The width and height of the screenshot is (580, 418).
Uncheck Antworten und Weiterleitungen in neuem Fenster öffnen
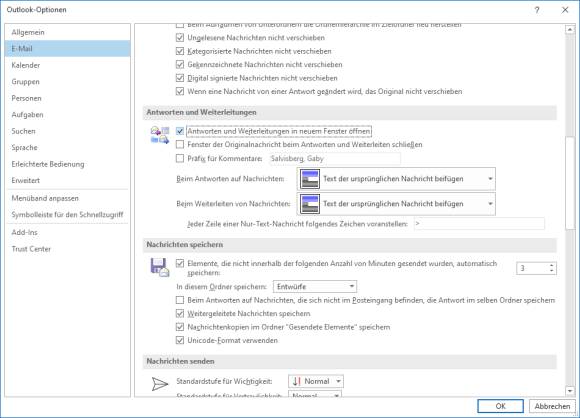click(x=180, y=131)
